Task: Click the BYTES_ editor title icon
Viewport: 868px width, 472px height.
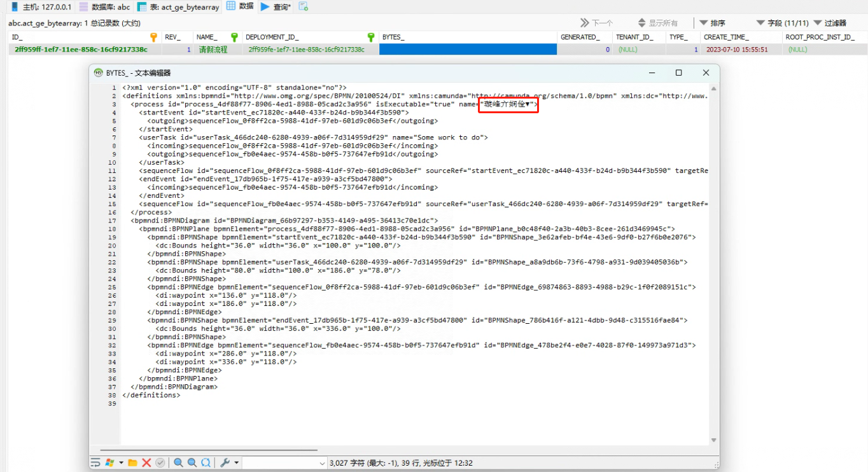Action: [98, 73]
